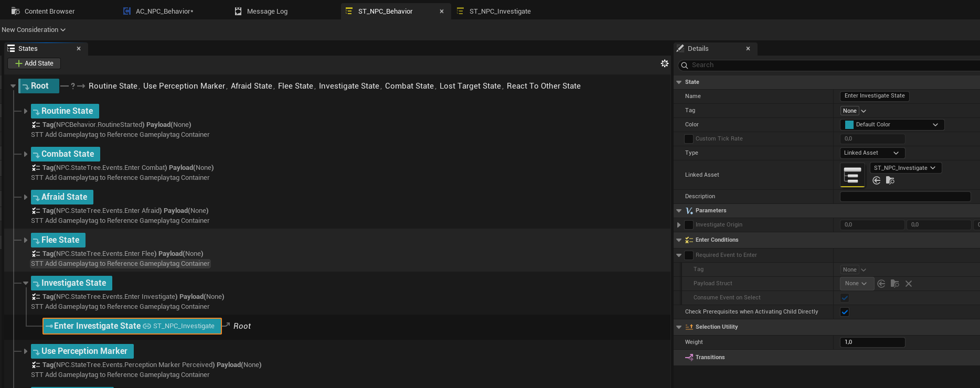Open the New Consideration menu
The image size is (980, 388).
(x=34, y=30)
